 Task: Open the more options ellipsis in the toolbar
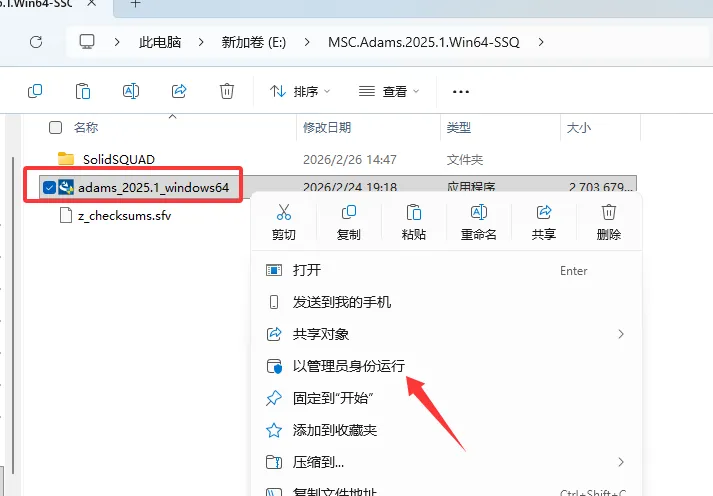461,92
